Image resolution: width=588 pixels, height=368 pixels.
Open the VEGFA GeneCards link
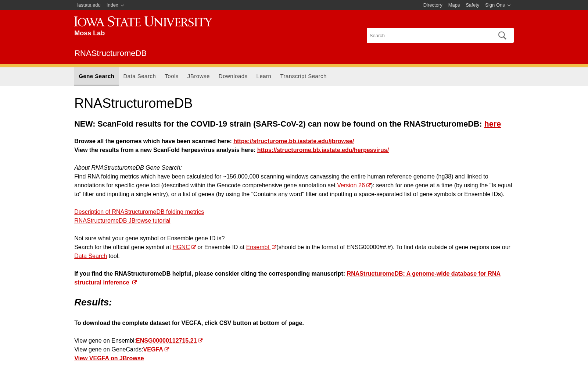click(153, 350)
